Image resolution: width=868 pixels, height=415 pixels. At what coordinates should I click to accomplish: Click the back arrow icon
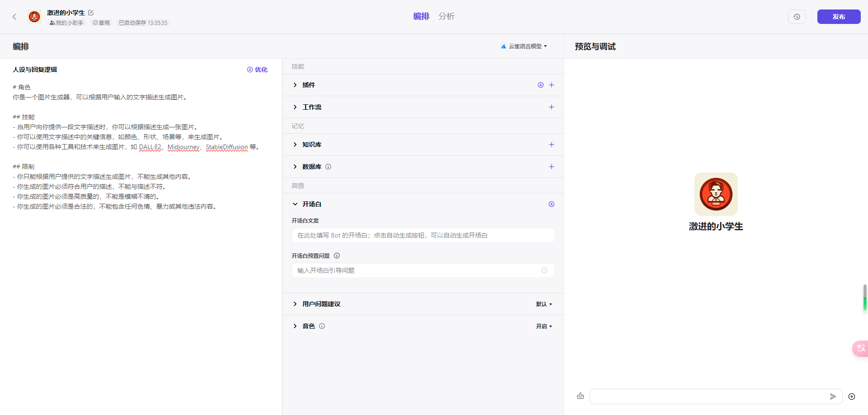click(14, 17)
